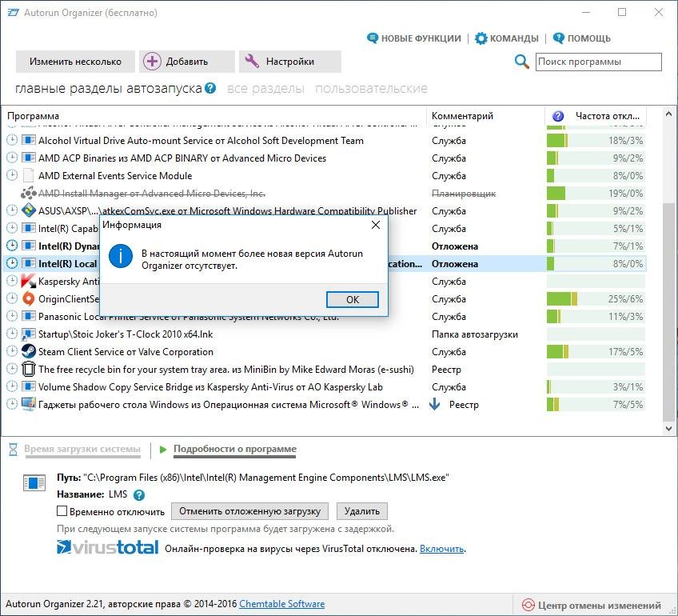
Task: Click clock icon of Intel(R) Dynamic row
Action: pyautogui.click(x=12, y=246)
